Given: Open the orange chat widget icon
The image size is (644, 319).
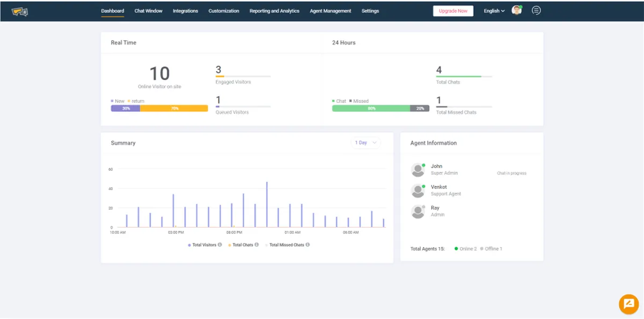Looking at the screenshot, I should 628,304.
